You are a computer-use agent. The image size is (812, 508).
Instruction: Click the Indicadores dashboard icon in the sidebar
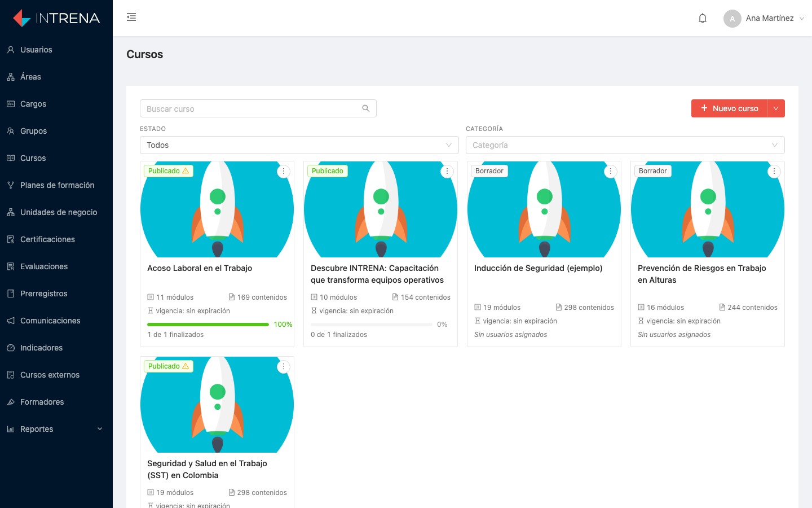(11, 348)
